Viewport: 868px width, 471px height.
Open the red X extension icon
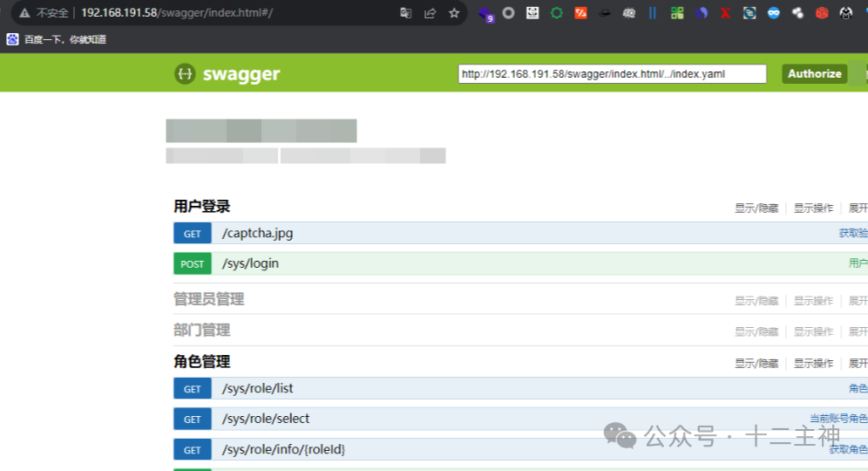coord(725,13)
